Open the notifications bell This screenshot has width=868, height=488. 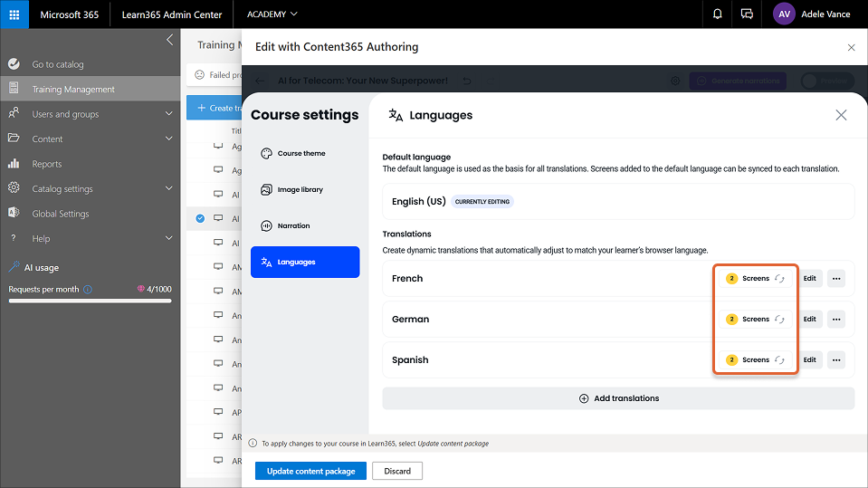[718, 14]
